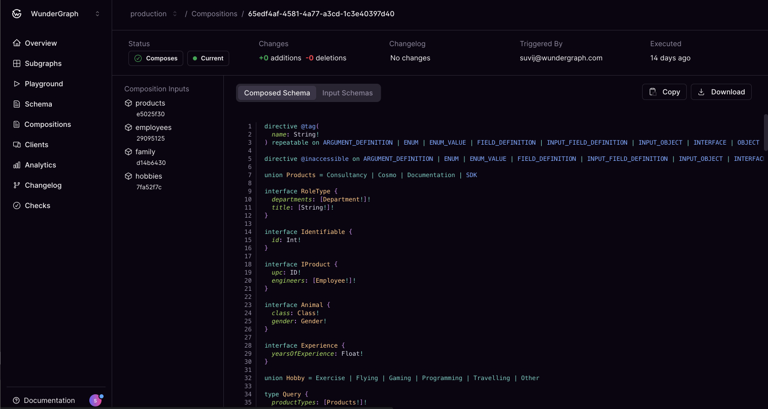Viewport: 768px width, 409px height.
Task: Click the No changes changelog text
Action: [410, 58]
